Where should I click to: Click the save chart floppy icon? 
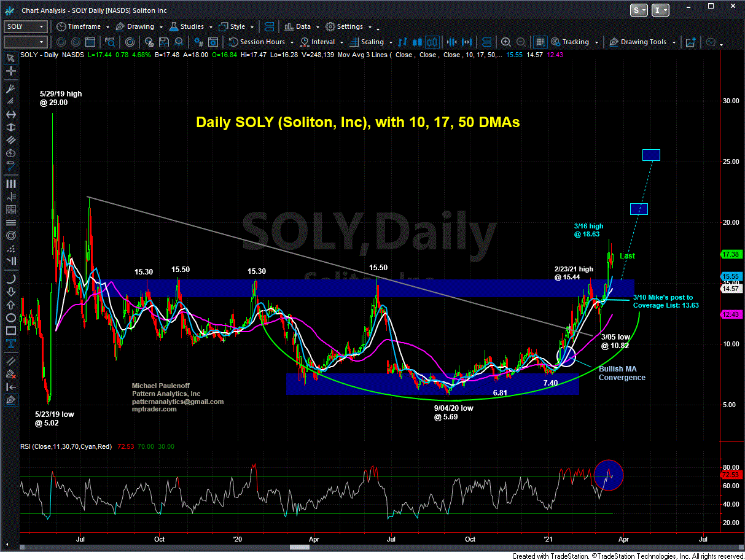(x=163, y=42)
